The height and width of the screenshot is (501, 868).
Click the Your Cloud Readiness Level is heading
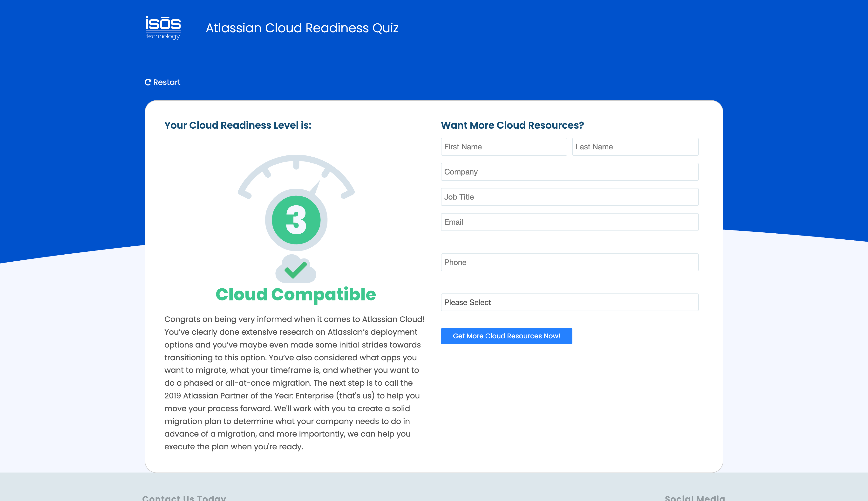click(237, 125)
